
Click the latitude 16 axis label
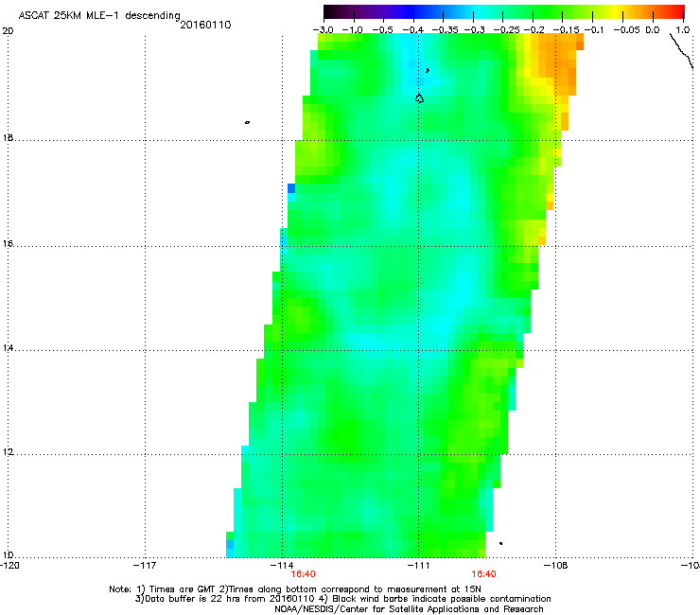pos(8,243)
